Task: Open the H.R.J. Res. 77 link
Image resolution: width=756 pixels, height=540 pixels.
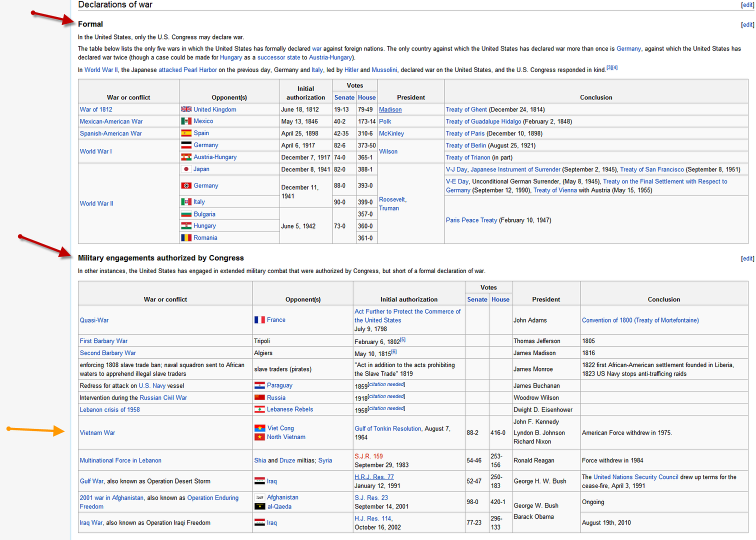Action: 374,477
